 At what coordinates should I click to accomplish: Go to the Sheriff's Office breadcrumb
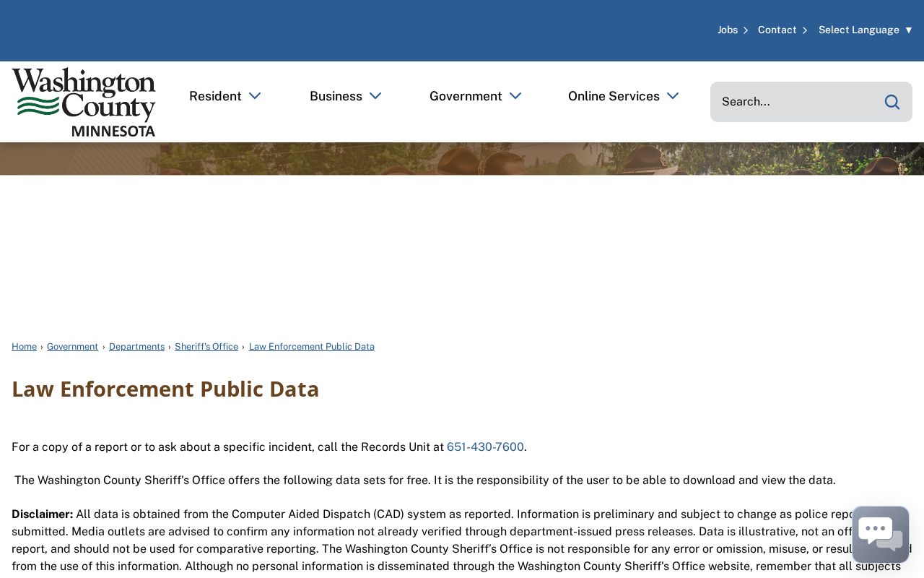(206, 347)
